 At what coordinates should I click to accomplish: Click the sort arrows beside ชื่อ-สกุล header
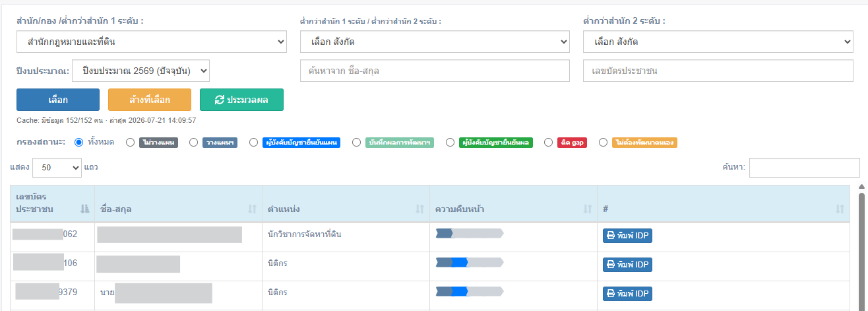click(x=252, y=209)
